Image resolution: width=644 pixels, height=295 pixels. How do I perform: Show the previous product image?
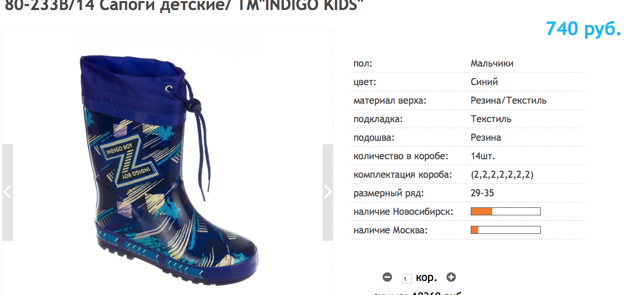(8, 192)
